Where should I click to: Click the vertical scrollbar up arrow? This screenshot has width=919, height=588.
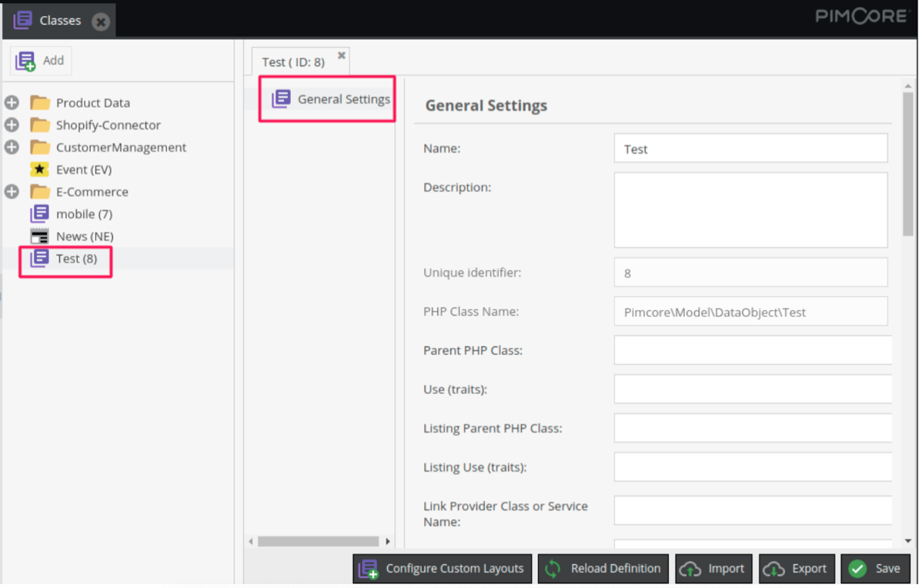pos(908,86)
